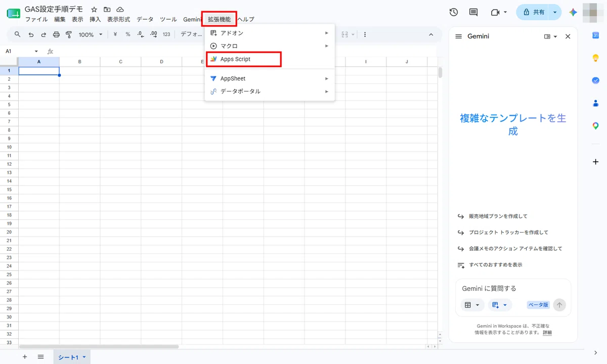Image resolution: width=607 pixels, height=364 pixels.
Task: Open zoom 100% dropdown
Action: [91, 34]
